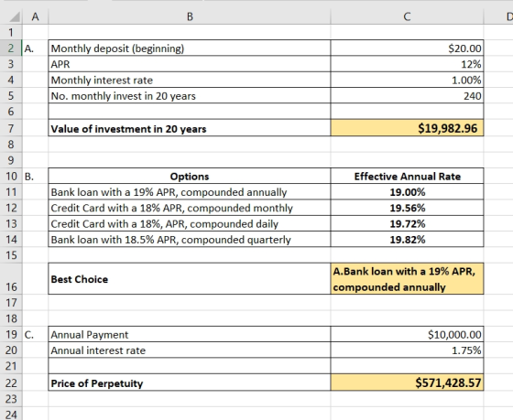The height and width of the screenshot is (420, 513).
Task: Select column C header
Action: 407,16
